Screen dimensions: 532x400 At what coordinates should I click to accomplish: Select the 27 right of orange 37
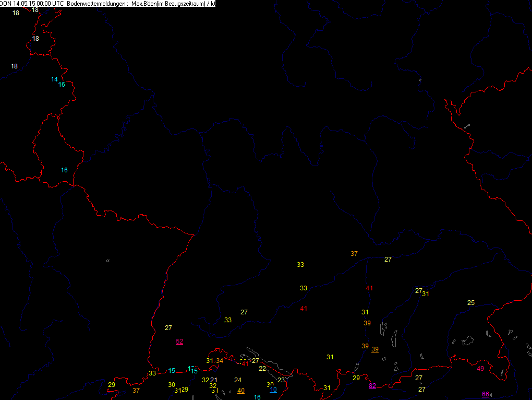pos(388,260)
